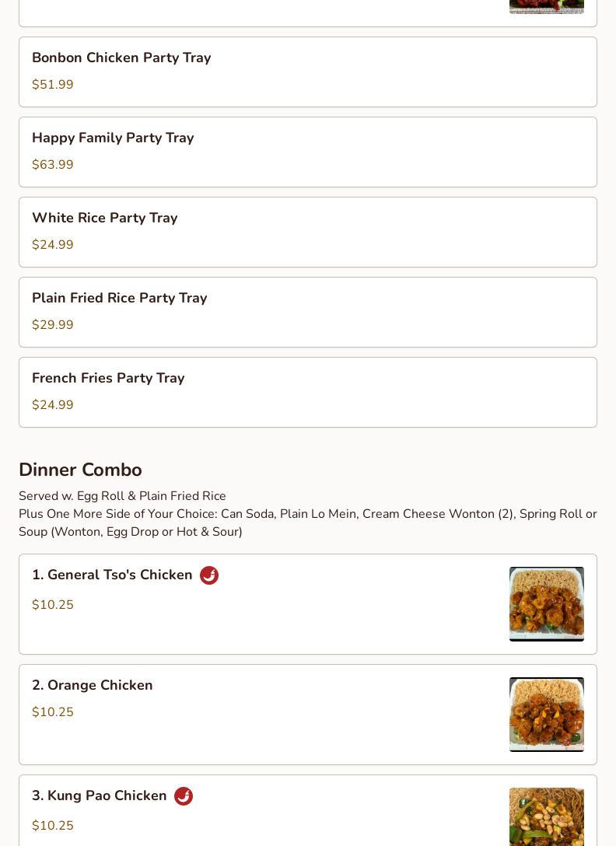Click partially visible food photo at top
This screenshot has height=846, width=616.
tap(546, 6)
